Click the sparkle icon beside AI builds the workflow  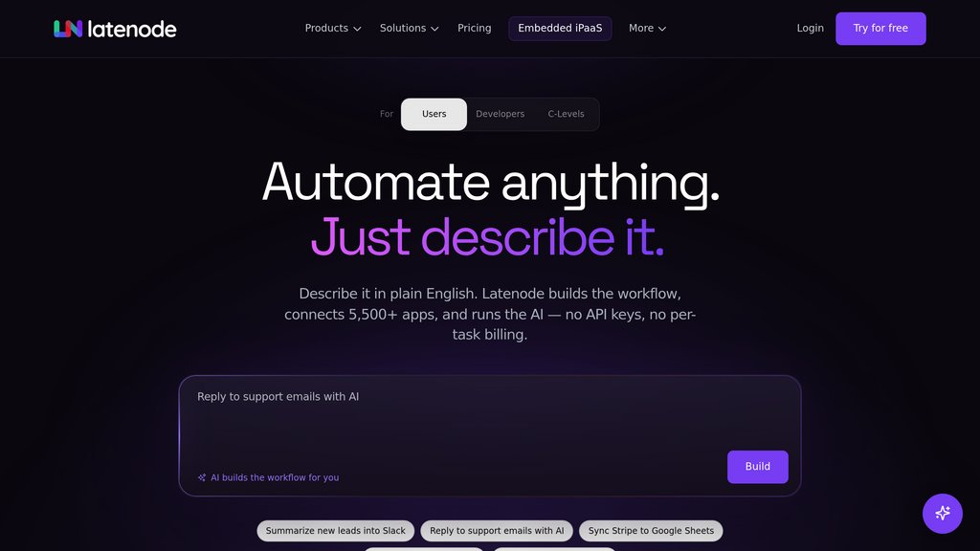coord(202,477)
